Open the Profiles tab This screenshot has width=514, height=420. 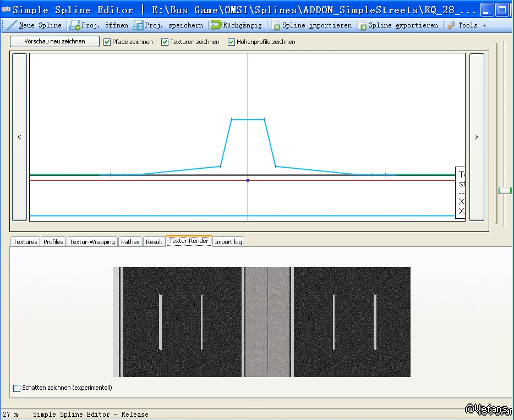pyautogui.click(x=53, y=242)
